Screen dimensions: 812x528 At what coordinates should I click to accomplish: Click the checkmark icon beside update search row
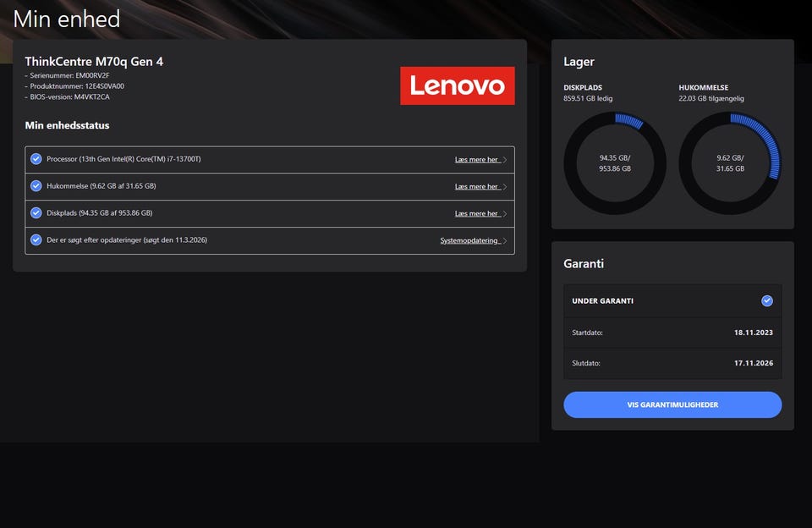click(x=36, y=240)
